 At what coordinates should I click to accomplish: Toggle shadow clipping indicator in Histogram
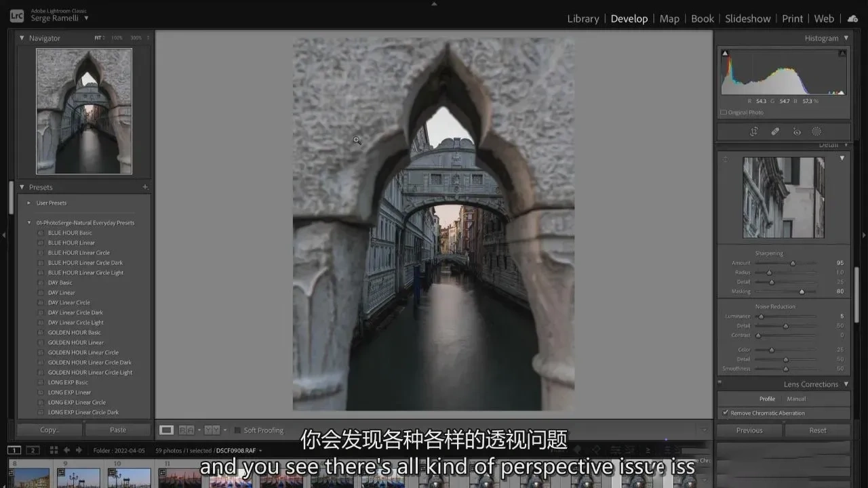(x=725, y=54)
